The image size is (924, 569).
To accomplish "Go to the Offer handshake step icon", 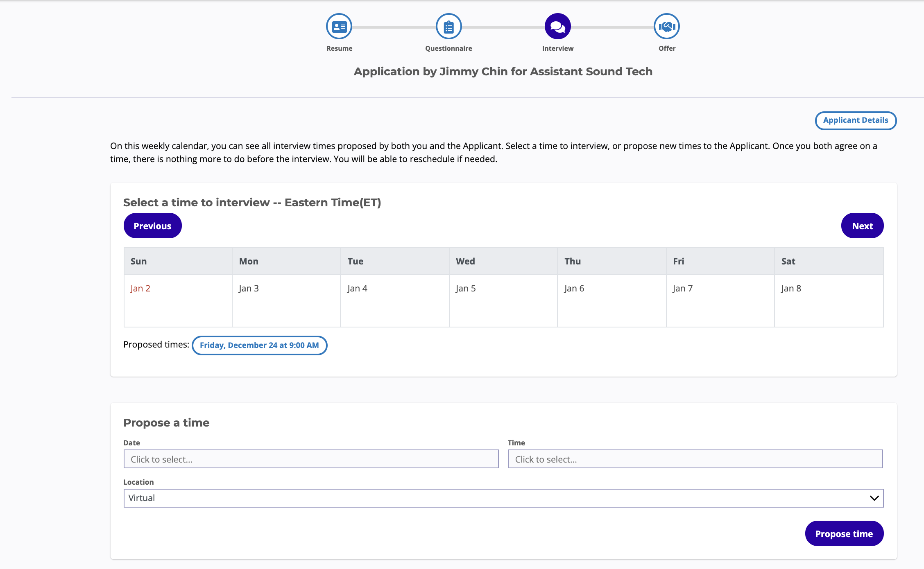I will point(666,27).
